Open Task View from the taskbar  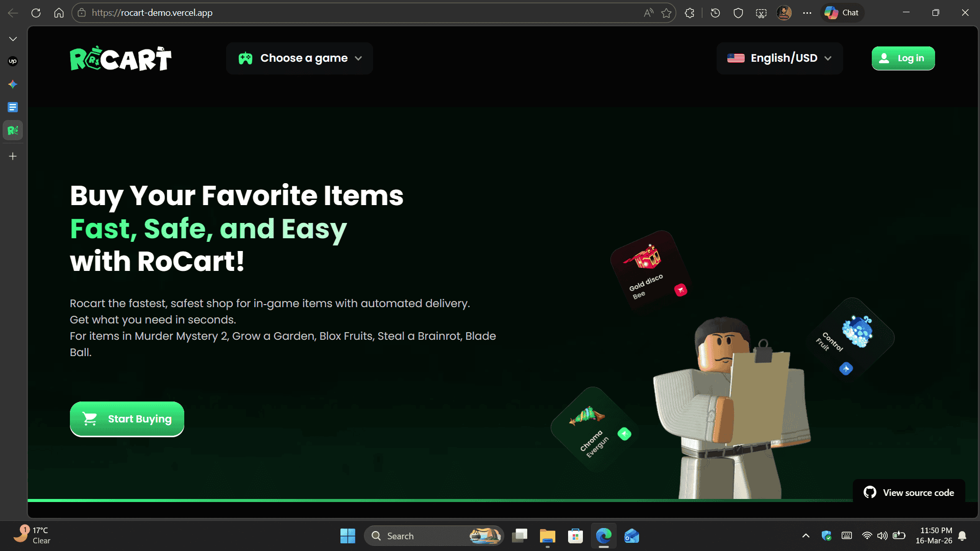(520, 536)
